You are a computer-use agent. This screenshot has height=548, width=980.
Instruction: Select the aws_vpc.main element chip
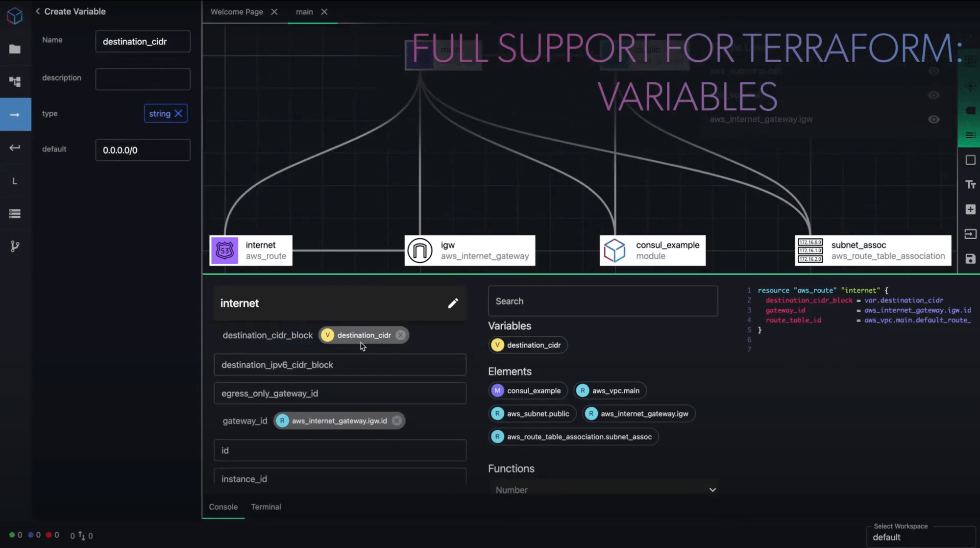coord(610,391)
